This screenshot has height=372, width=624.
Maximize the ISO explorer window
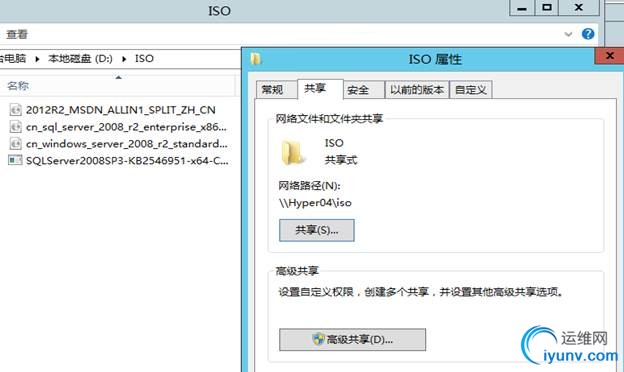[x=547, y=8]
